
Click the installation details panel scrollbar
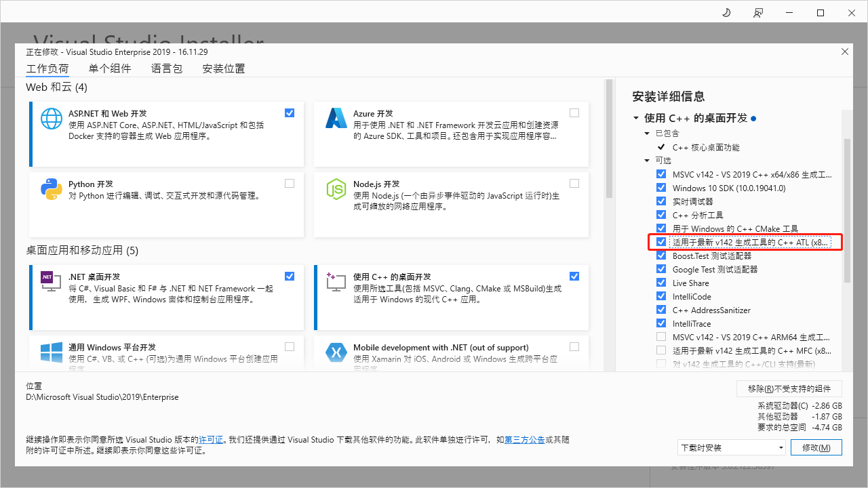click(846, 210)
